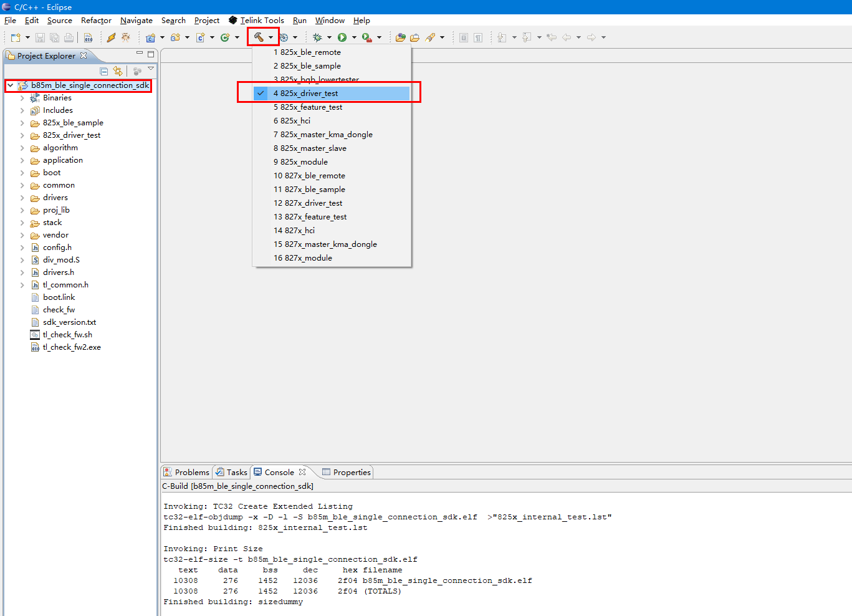Select the checked 4 825x_driver_test configuration

[x=332, y=94]
